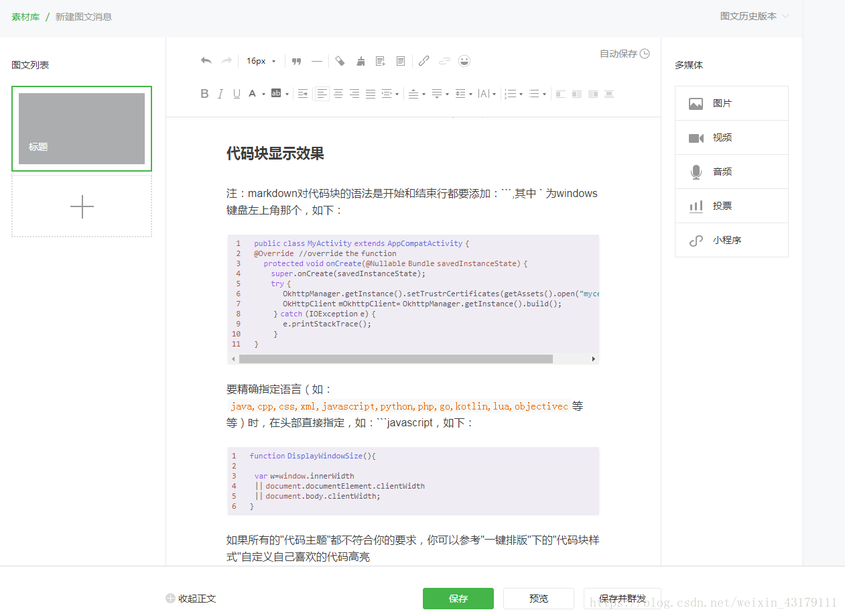Click the code scrollbar right arrow

593,359
